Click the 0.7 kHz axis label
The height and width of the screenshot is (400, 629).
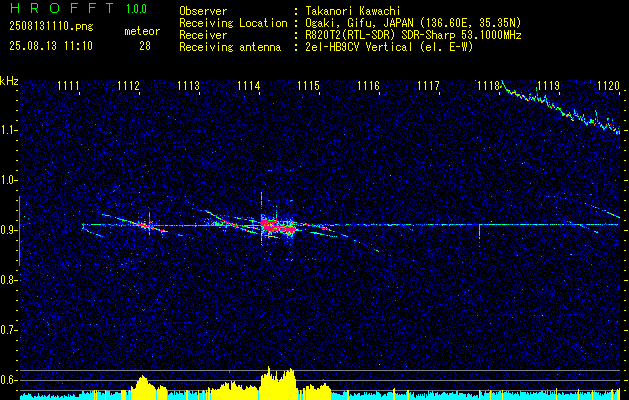point(7,330)
